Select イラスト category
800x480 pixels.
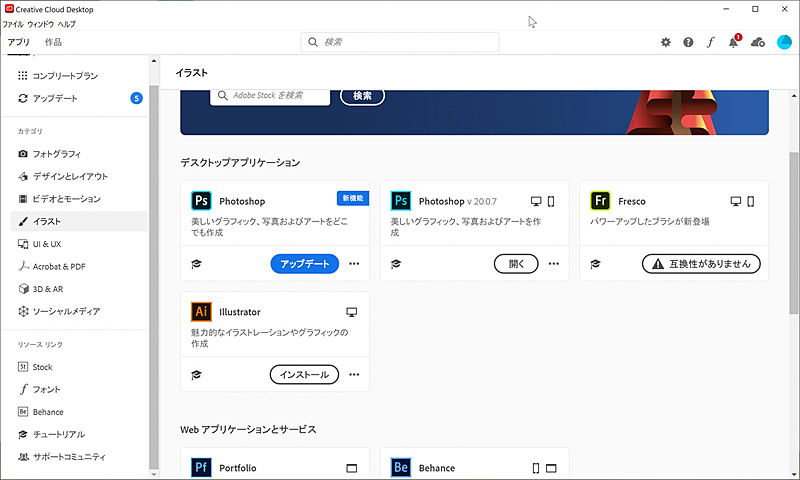tap(79, 221)
